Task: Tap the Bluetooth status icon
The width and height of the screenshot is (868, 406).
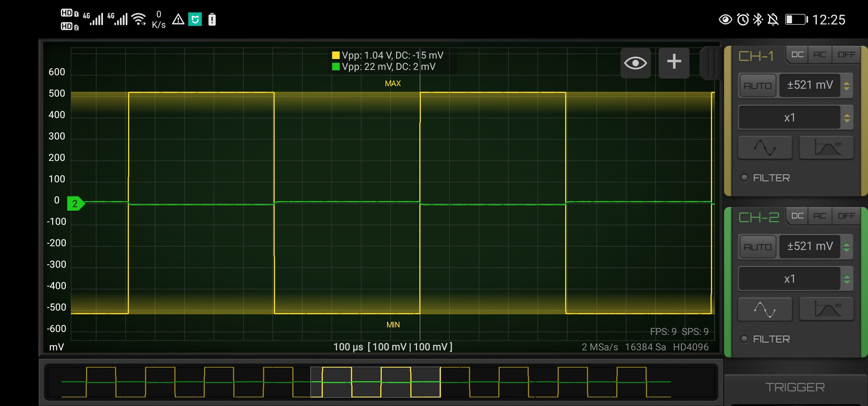Action: pyautogui.click(x=758, y=20)
